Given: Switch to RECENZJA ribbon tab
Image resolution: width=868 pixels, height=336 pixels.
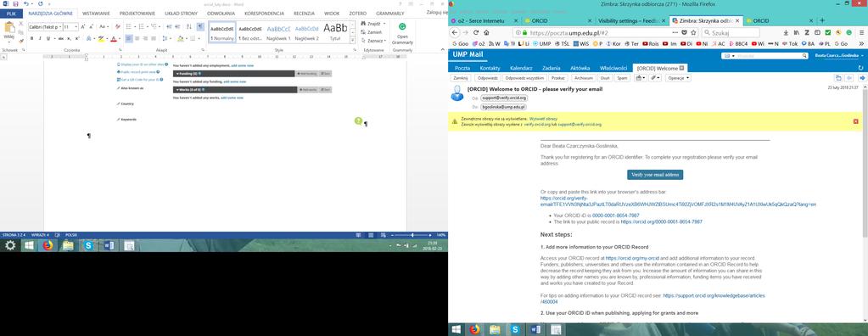Looking at the screenshot, I should tap(304, 14).
